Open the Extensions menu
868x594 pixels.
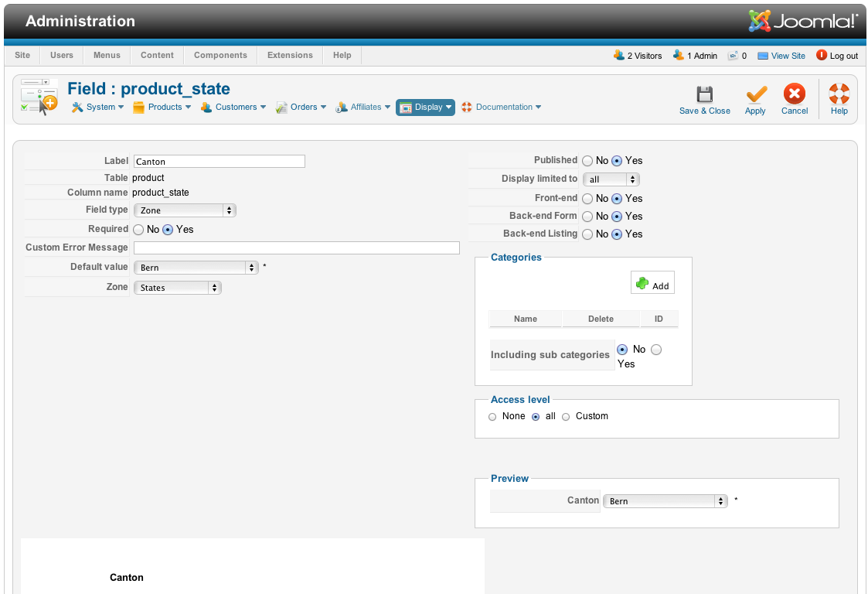click(x=290, y=55)
